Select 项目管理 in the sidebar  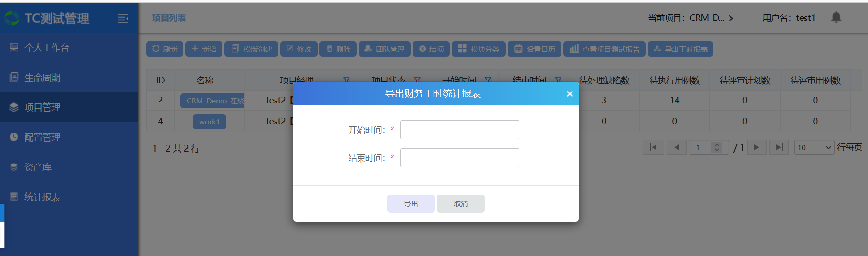coord(69,107)
